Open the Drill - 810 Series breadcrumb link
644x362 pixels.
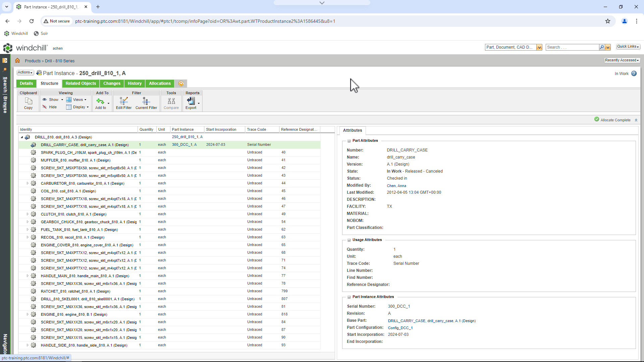click(60, 61)
